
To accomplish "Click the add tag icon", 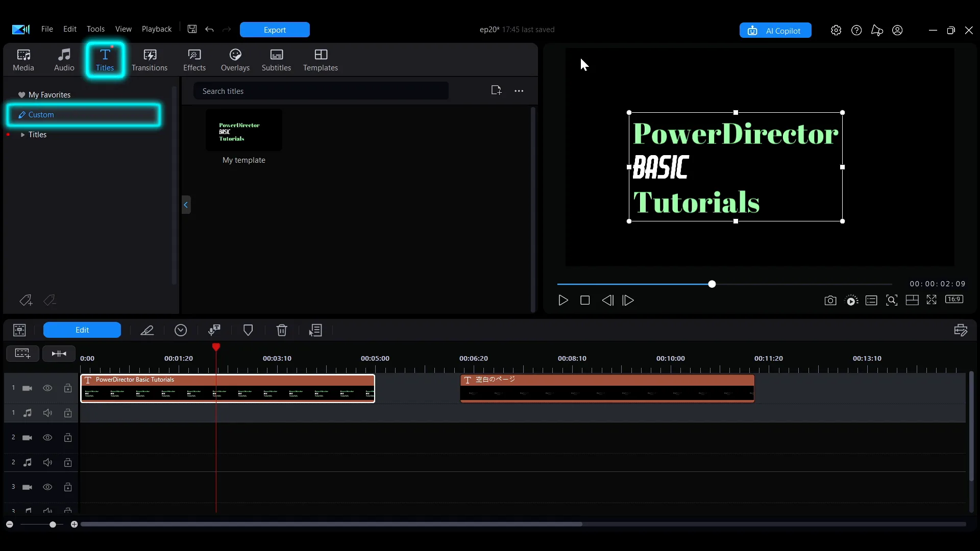I will pyautogui.click(x=26, y=300).
